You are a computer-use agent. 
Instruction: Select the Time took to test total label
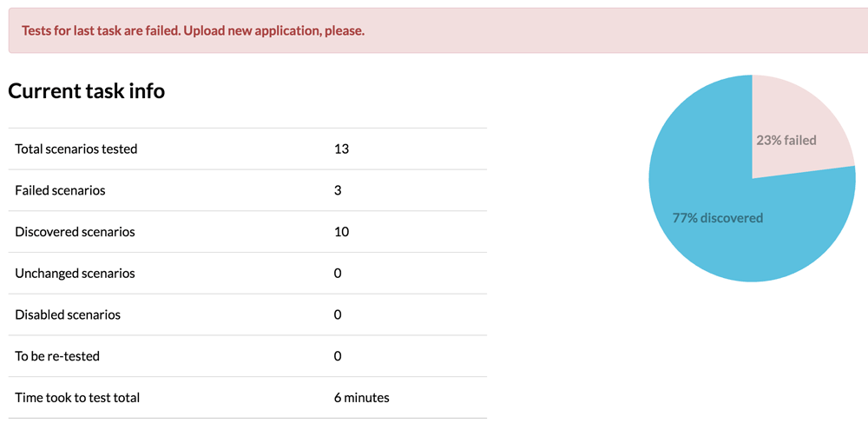point(77,398)
